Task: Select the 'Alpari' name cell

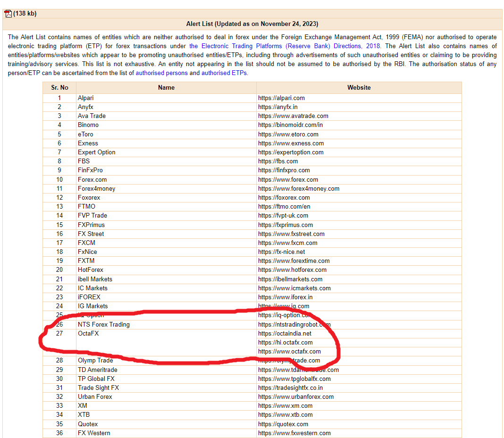Action: (x=166, y=98)
